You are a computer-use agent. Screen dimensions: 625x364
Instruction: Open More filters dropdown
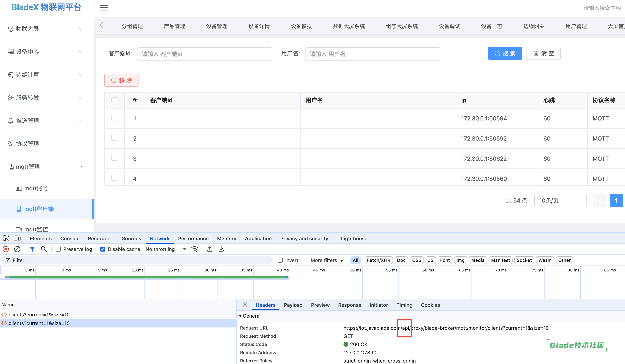(327, 260)
